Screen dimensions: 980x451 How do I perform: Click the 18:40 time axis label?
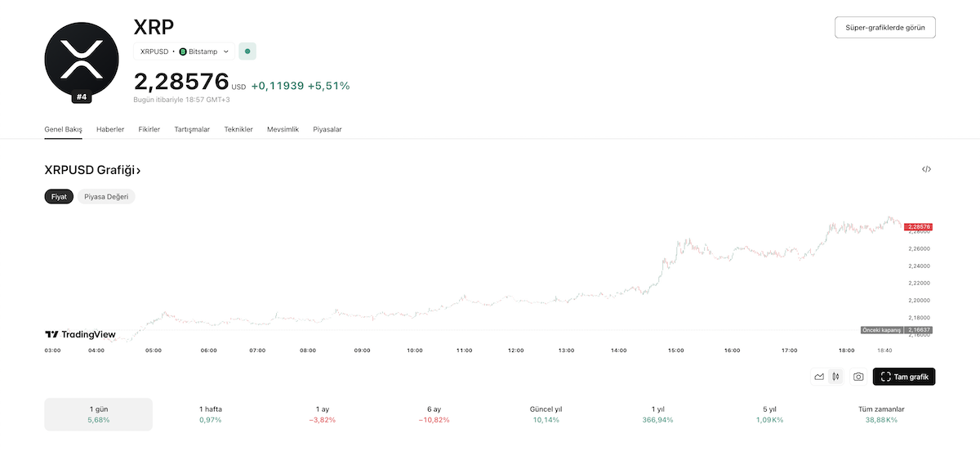click(x=884, y=351)
